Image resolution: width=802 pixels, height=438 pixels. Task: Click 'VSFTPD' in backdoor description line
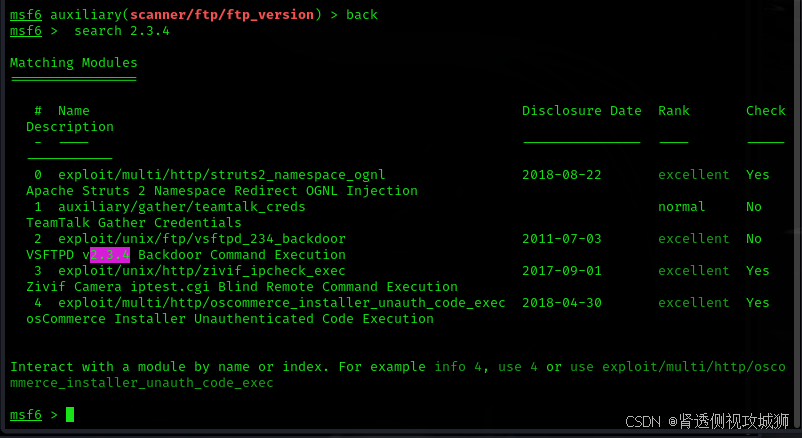(50, 255)
